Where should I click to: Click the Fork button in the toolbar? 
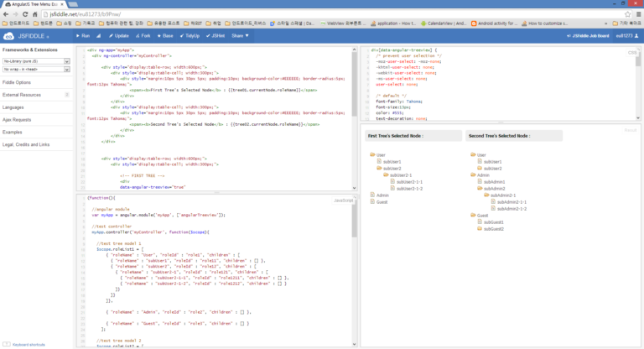pyautogui.click(x=143, y=36)
